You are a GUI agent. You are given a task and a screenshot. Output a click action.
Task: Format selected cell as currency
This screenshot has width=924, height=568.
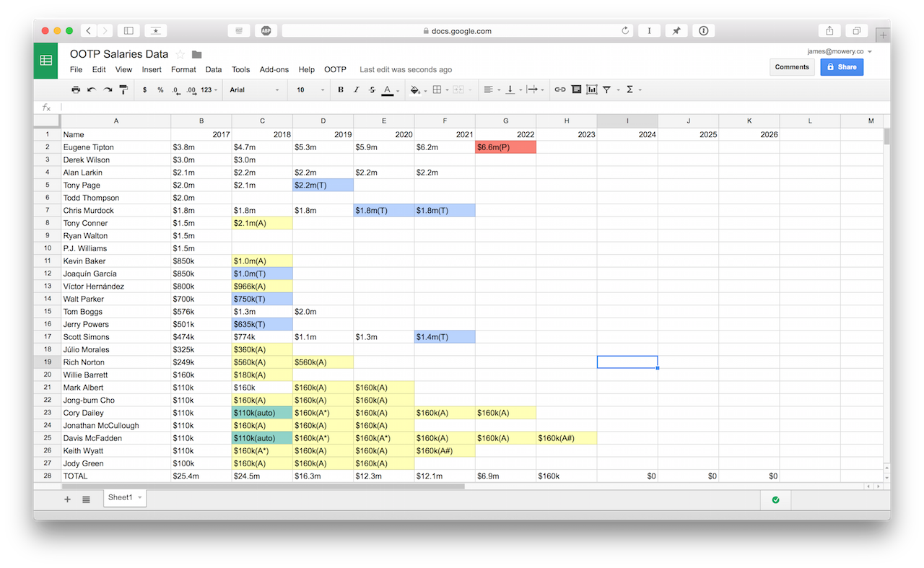(x=144, y=89)
